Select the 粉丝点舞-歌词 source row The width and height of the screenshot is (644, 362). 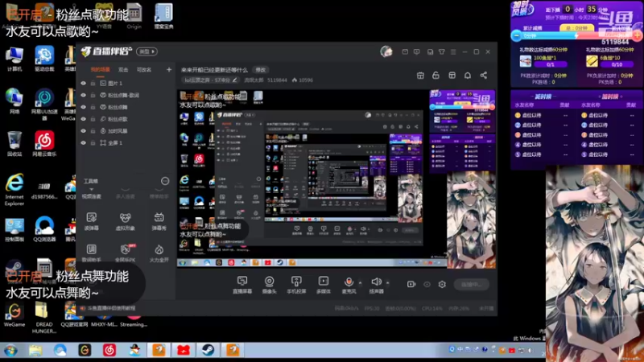126,95
